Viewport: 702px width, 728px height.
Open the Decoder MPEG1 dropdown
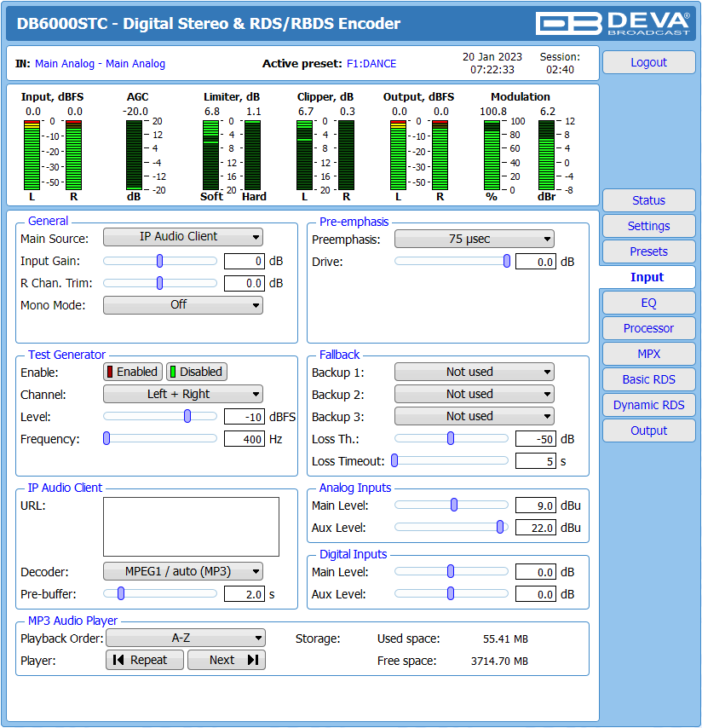[183, 571]
